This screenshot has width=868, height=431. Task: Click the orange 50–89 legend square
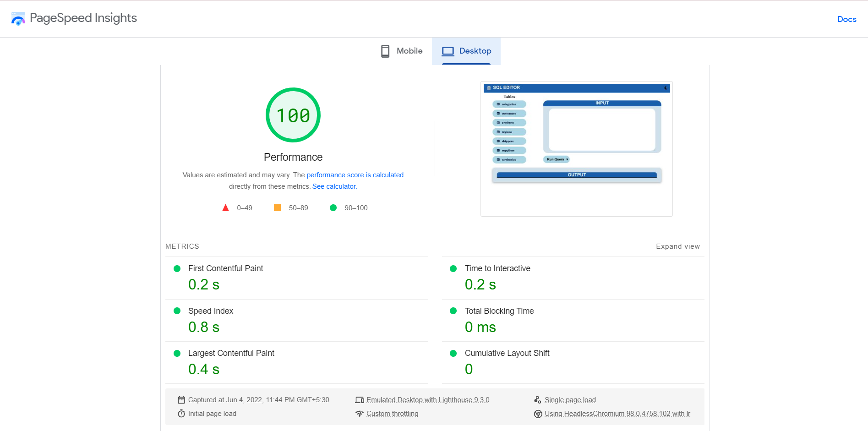[x=277, y=207]
